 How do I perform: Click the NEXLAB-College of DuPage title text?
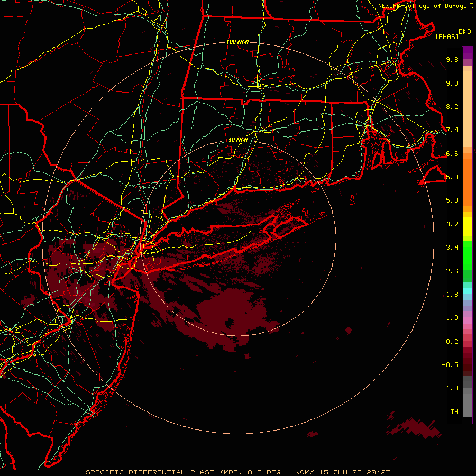coord(423,6)
